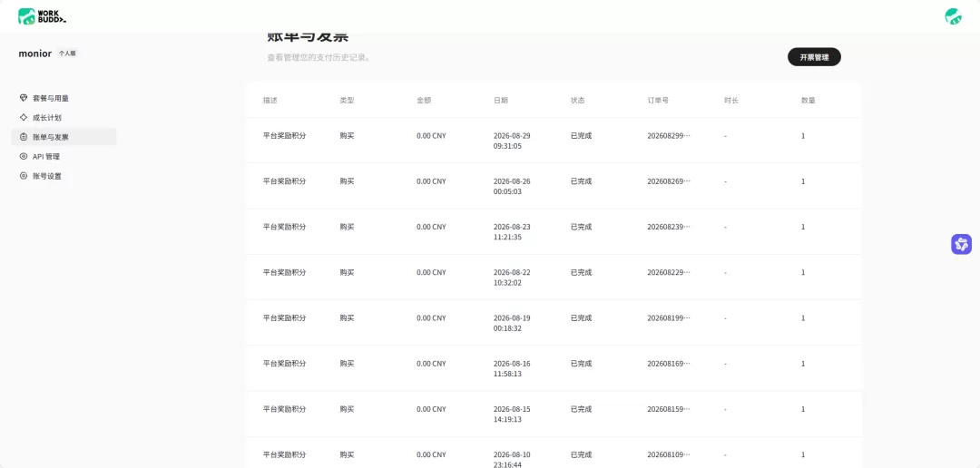Viewport: 980px width, 468px height.
Task: Open 成长计划 in sidebar
Action: point(64,118)
